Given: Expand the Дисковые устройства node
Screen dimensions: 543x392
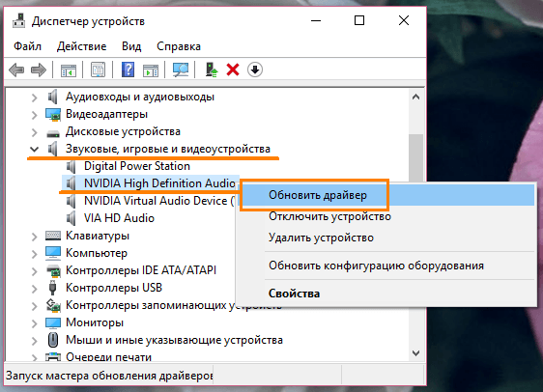Looking at the screenshot, I should coord(34,132).
